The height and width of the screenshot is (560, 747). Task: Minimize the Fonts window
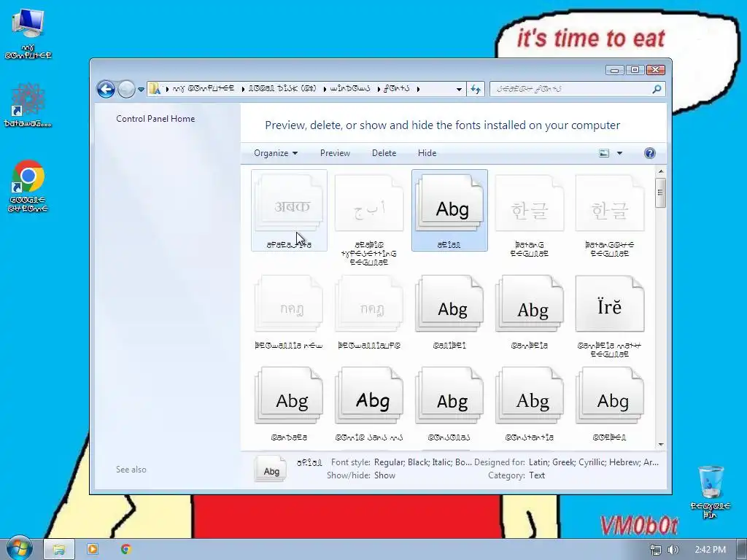[x=614, y=70]
